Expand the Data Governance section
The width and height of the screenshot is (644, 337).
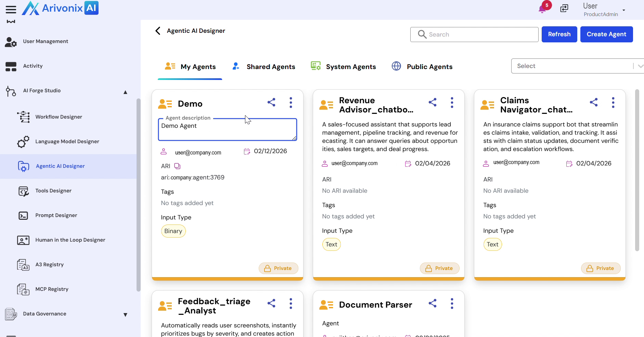(125, 315)
